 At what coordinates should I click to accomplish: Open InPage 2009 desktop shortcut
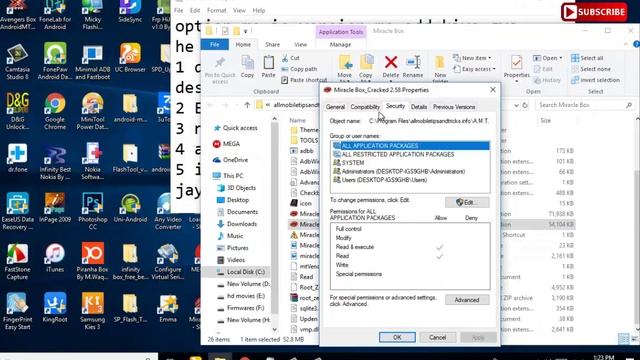[x=55, y=208]
